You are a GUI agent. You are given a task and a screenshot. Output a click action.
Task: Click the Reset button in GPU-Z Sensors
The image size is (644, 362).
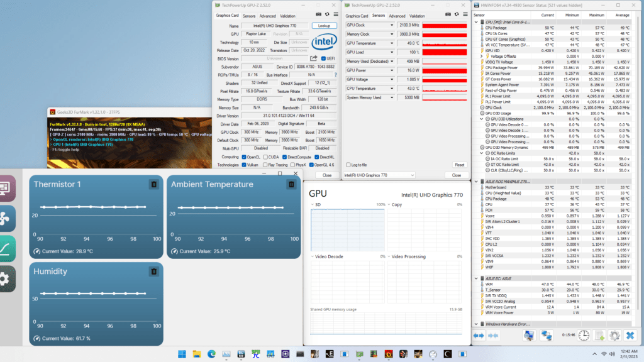coord(459,165)
